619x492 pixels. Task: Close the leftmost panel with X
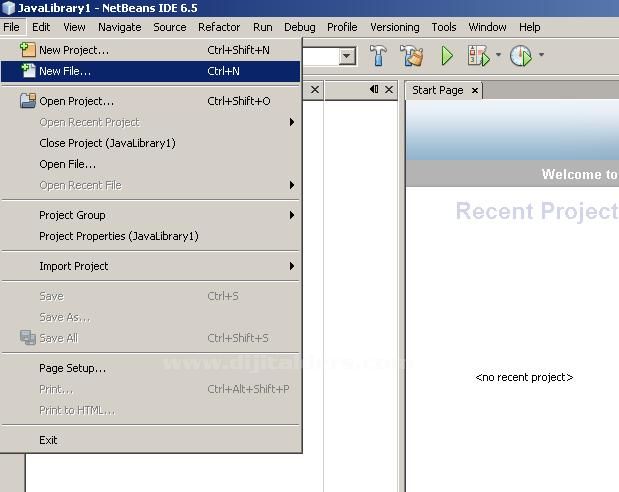coord(315,90)
